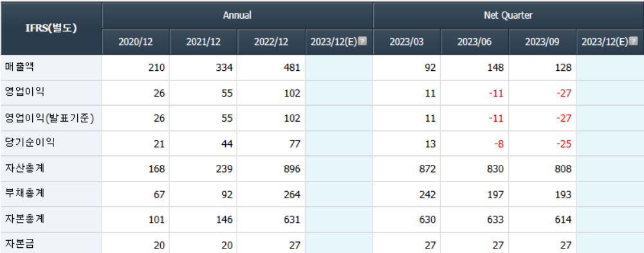The width and height of the screenshot is (644, 253).
Task: Click the 2023/06 column header
Action: 474,42
